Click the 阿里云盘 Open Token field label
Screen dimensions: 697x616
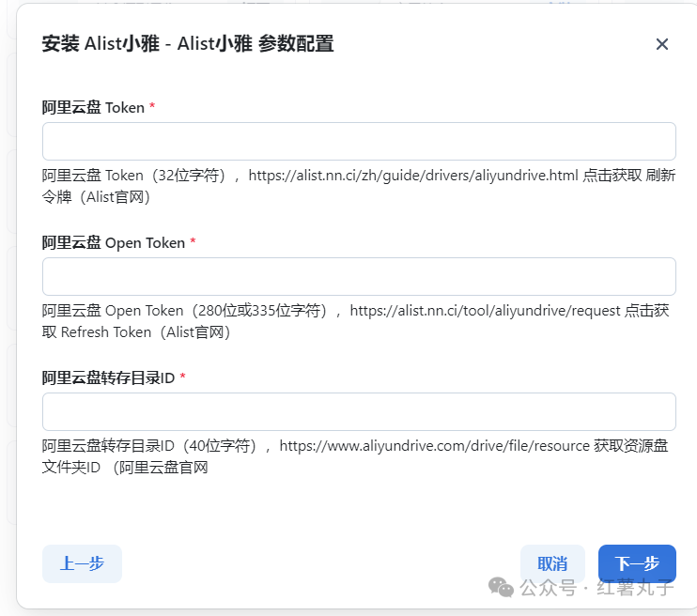114,242
